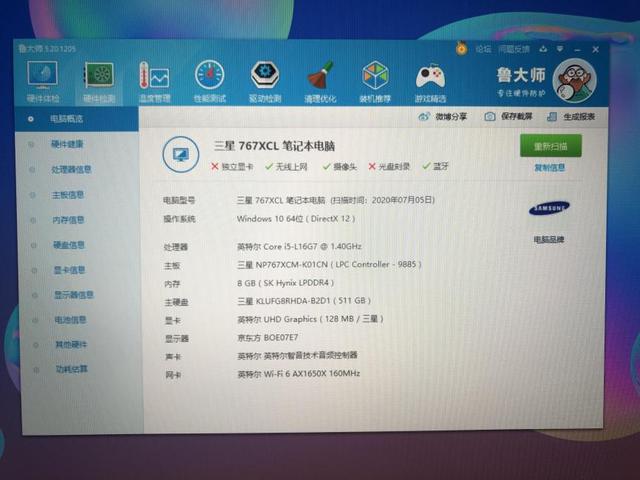The height and width of the screenshot is (480, 640).
Task: Open 游戏精选 game selection
Action: pyautogui.click(x=430, y=82)
